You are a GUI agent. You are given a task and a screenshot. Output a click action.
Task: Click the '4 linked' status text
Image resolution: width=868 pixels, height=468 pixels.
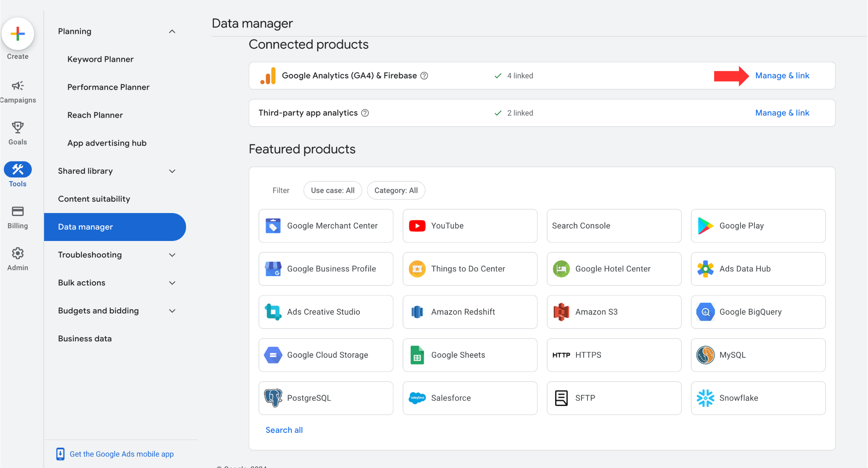click(x=520, y=76)
